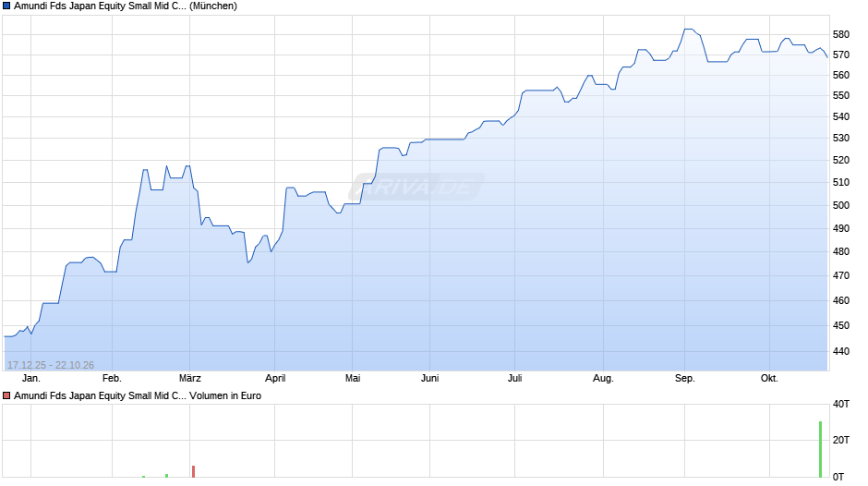Screen dimensions: 868x486
Task: Click the red legend square beside Volumen title
Action: (6, 395)
